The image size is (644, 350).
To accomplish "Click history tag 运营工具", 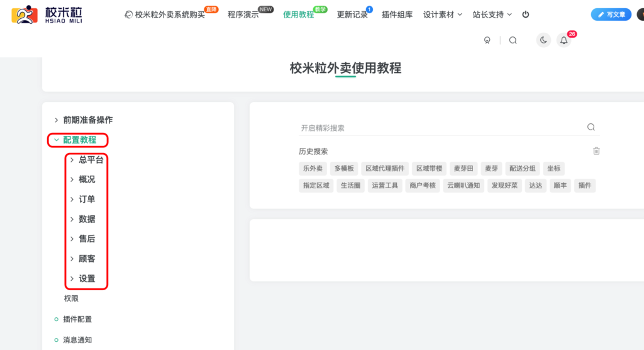I will tap(385, 186).
